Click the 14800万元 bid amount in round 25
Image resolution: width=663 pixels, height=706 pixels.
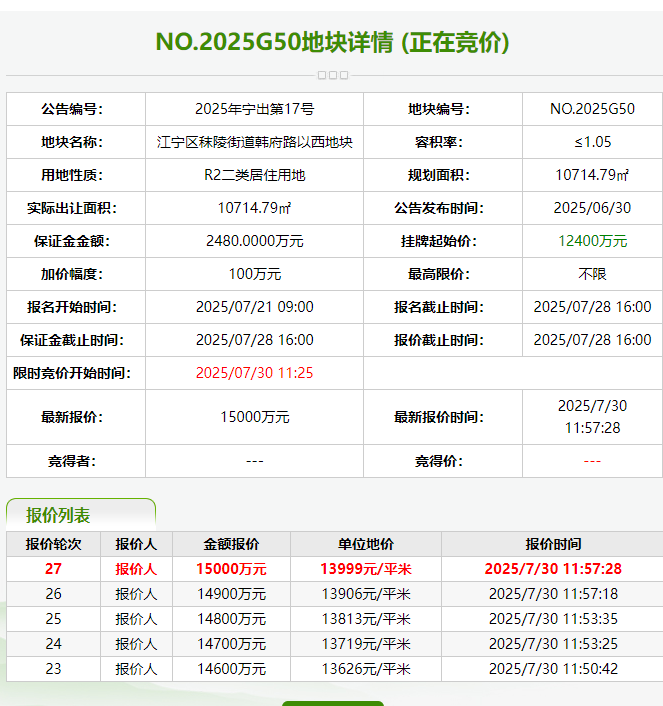coord(231,619)
